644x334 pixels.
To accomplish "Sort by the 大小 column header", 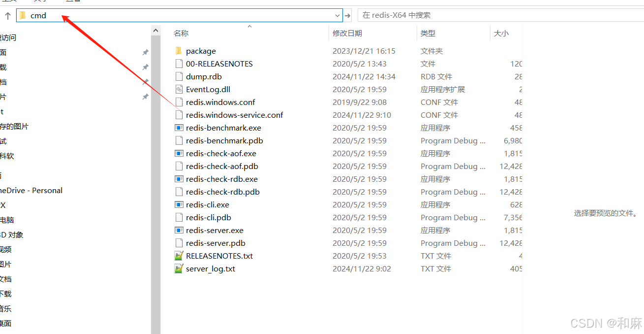I will click(501, 33).
